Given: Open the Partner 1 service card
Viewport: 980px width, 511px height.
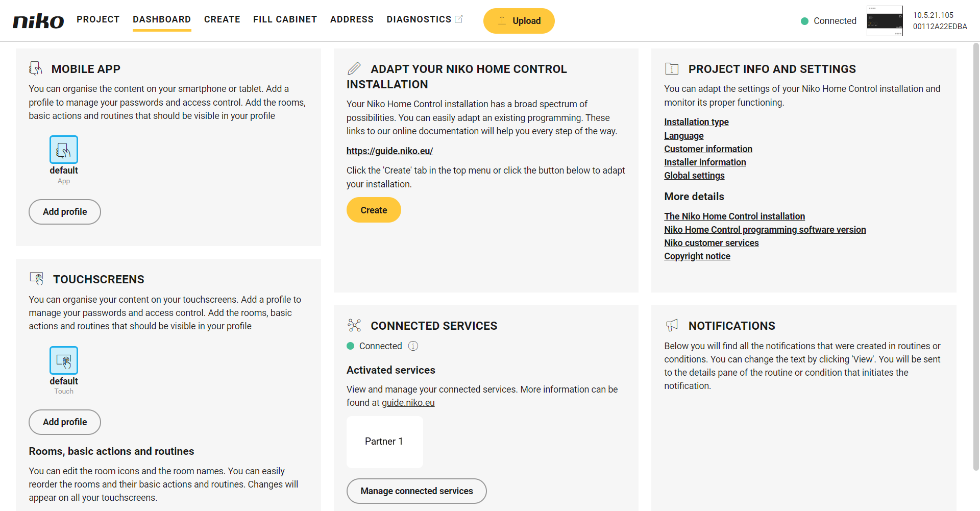Looking at the screenshot, I should (x=384, y=442).
